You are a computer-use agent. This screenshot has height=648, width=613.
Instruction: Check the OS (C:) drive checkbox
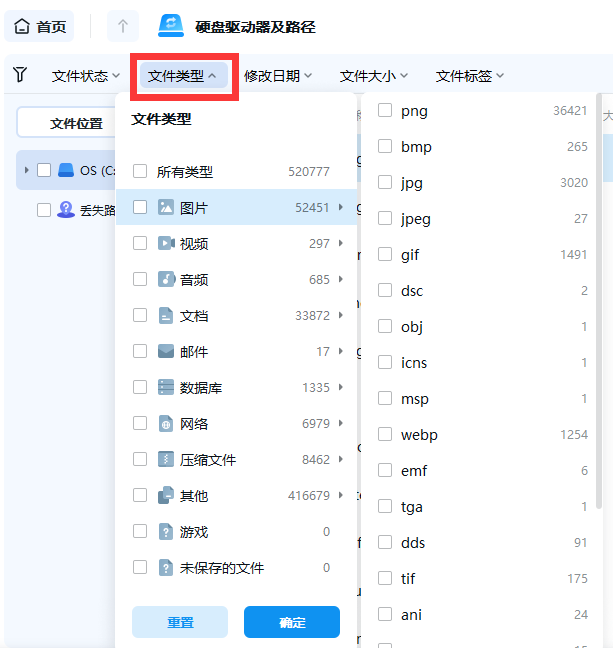44,170
